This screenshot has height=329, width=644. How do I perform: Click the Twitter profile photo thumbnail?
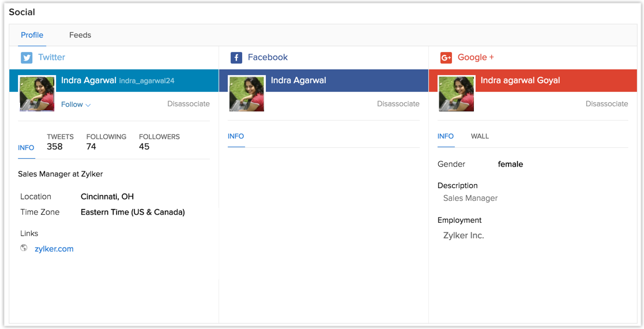37,93
